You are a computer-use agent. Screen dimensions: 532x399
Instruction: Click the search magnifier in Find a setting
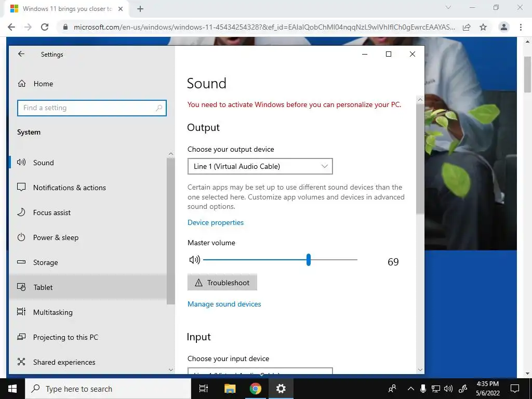tap(159, 108)
